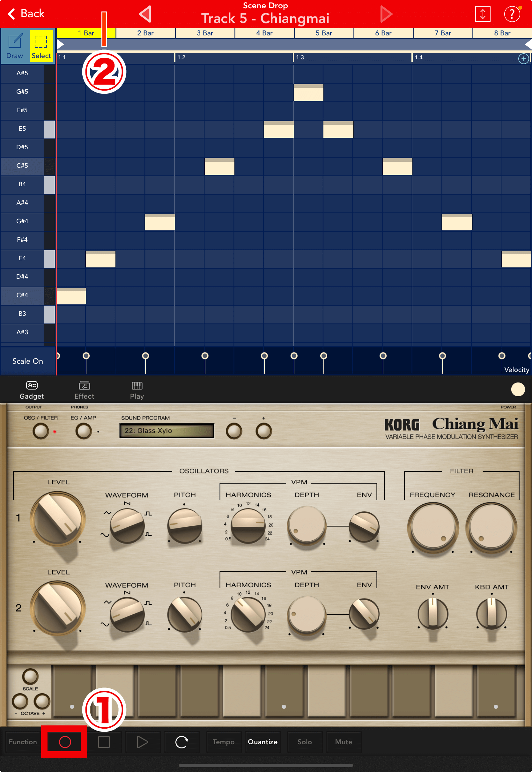This screenshot has width=532, height=772.
Task: Tap the B3 piano key label
Action: tap(22, 314)
